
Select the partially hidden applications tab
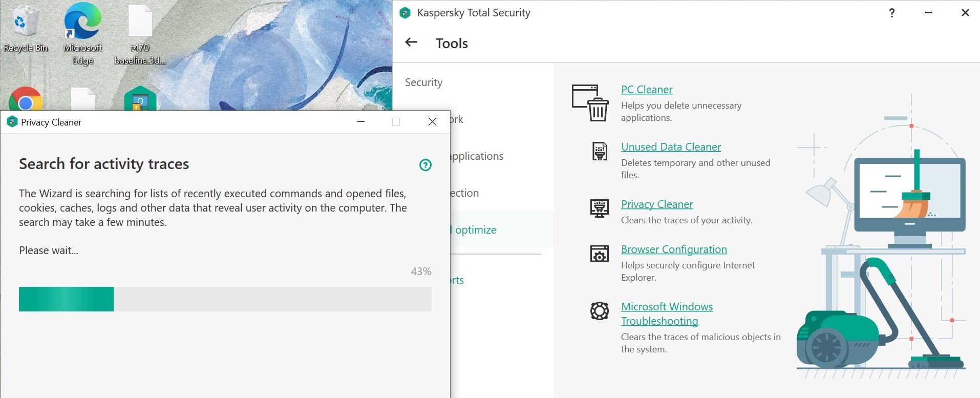tap(477, 156)
